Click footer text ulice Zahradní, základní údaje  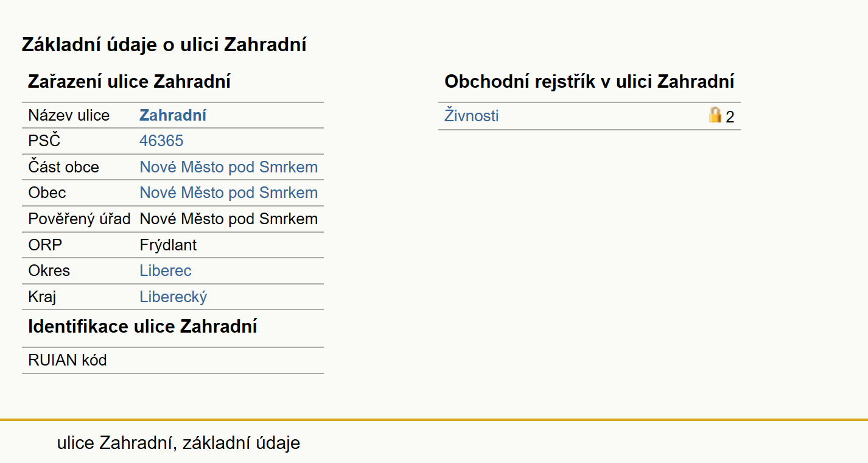pyautogui.click(x=179, y=443)
